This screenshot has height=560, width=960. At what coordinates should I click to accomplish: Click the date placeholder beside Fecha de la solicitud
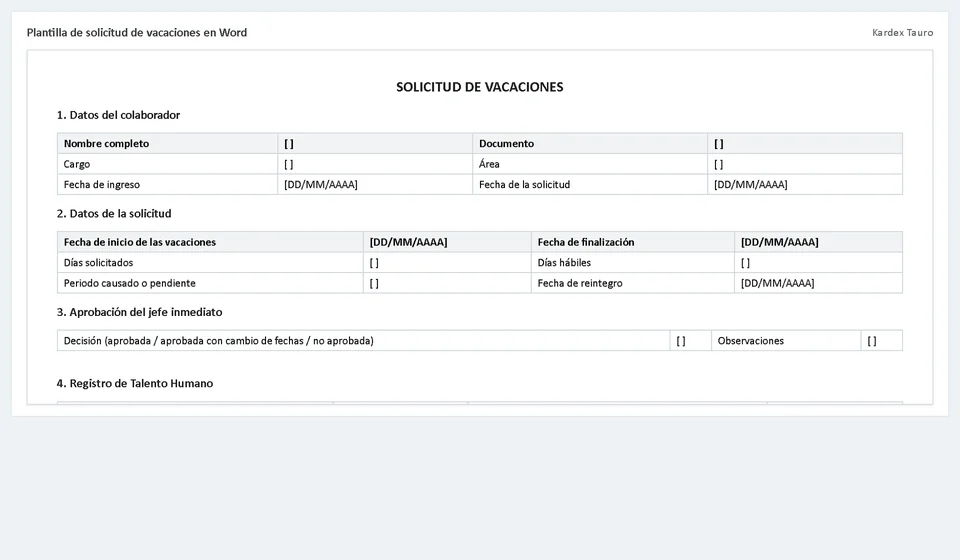click(804, 184)
